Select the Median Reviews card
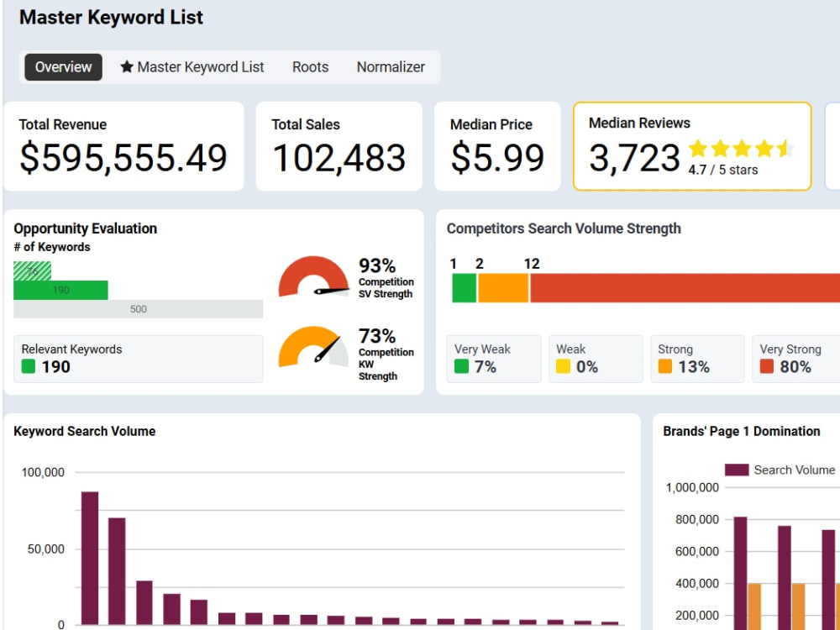Image resolution: width=840 pixels, height=630 pixels. [x=692, y=146]
